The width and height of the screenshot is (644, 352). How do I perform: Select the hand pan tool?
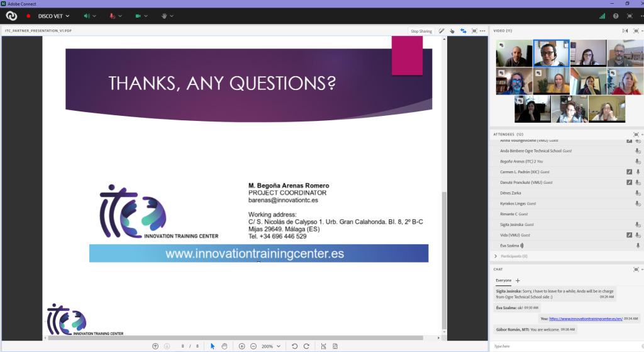[224, 346]
